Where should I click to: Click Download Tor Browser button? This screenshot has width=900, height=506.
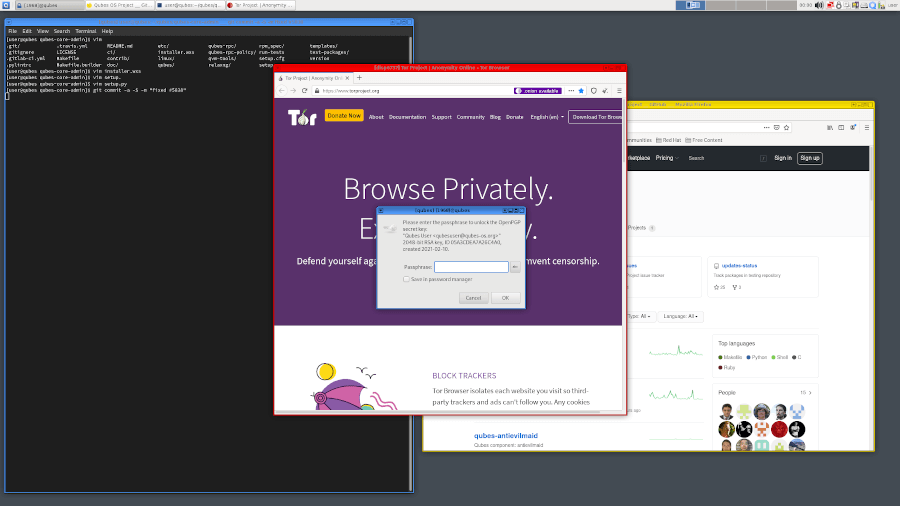596,117
